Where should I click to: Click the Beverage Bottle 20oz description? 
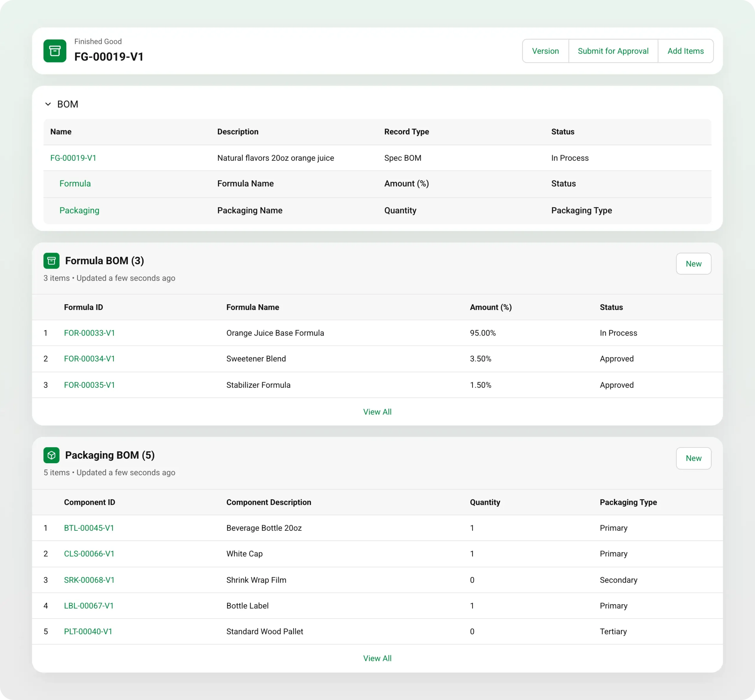point(264,528)
